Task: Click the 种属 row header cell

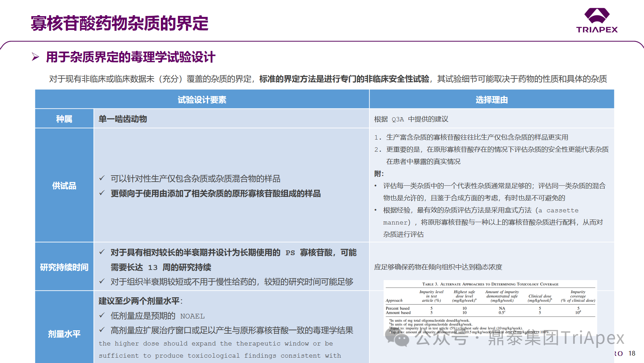Action: point(64,119)
